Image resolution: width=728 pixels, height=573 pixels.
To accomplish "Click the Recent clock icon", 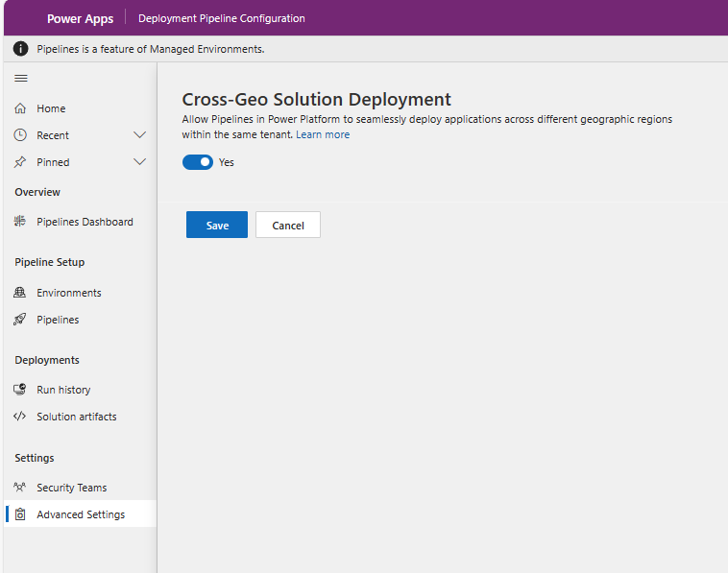I will pos(20,135).
